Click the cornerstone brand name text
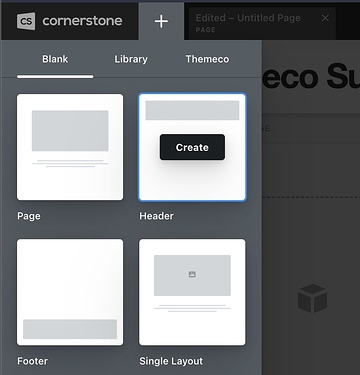This screenshot has width=360, height=375. tap(82, 21)
